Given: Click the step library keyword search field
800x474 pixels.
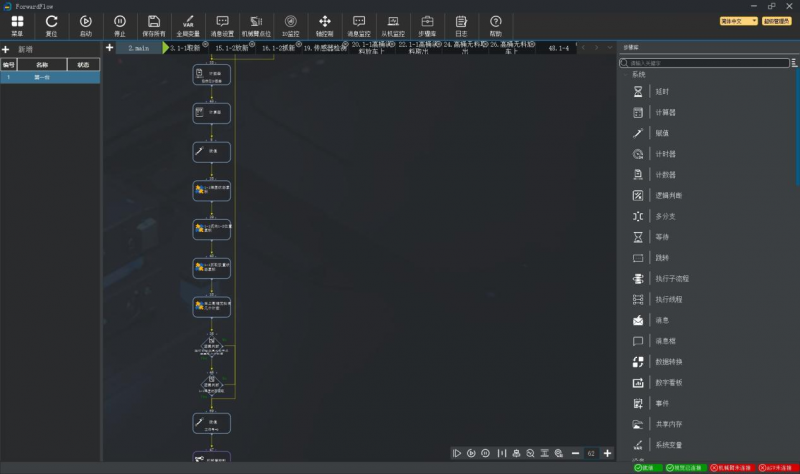Looking at the screenshot, I should pyautogui.click(x=710, y=63).
